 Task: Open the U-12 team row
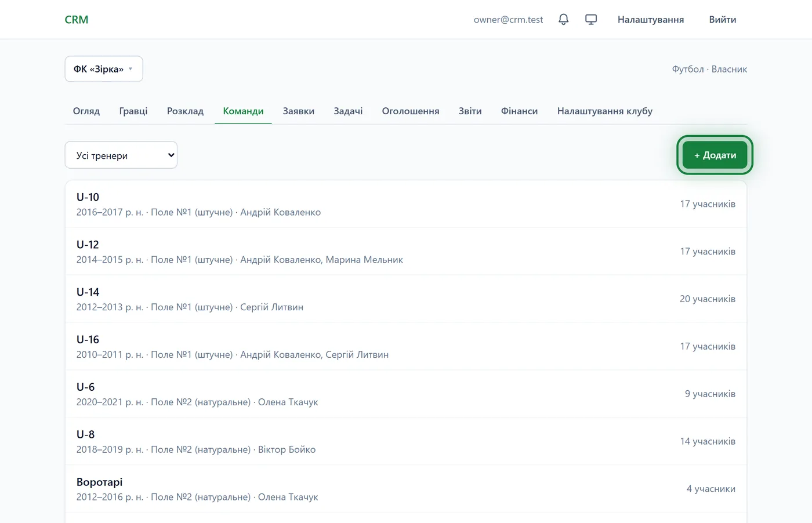[406, 252]
